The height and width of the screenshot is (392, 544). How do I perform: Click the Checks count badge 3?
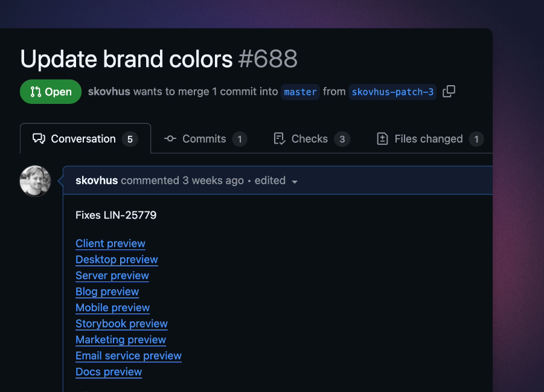342,140
